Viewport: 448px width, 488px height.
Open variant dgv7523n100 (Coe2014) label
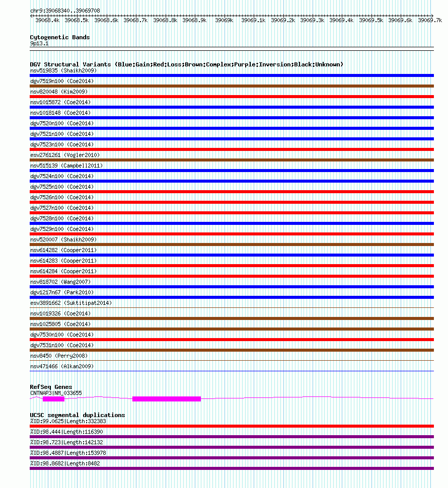coord(62,145)
